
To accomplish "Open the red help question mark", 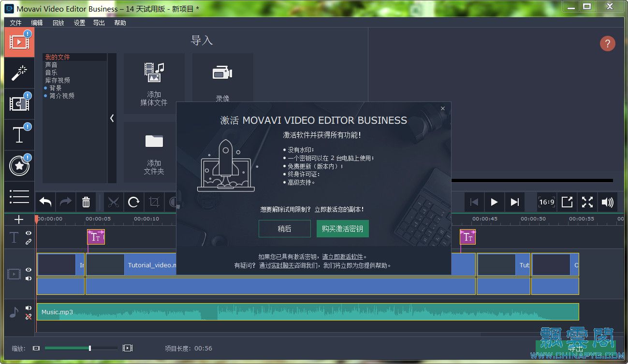I will coord(608,44).
